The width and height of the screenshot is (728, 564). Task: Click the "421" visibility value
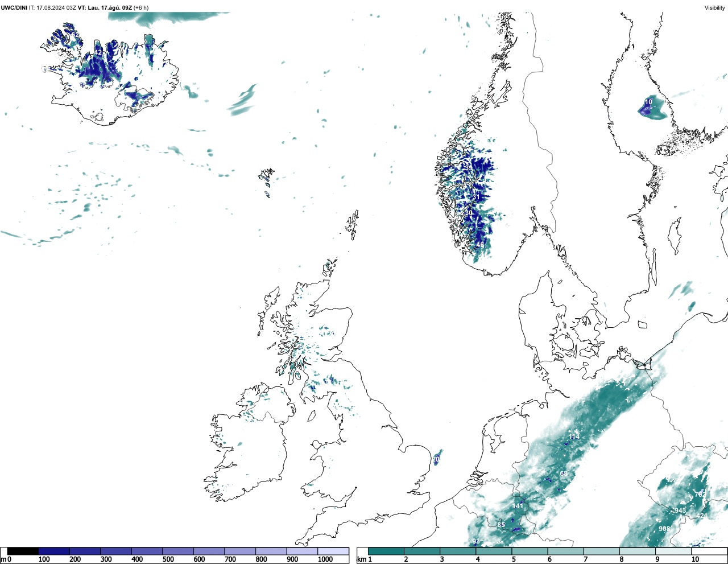[x=701, y=516]
